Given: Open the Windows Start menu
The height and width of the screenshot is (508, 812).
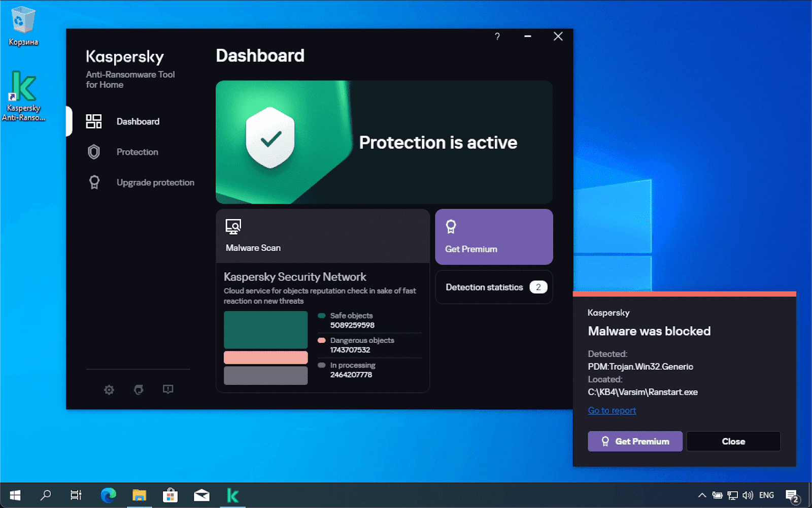Looking at the screenshot, I should [x=15, y=495].
